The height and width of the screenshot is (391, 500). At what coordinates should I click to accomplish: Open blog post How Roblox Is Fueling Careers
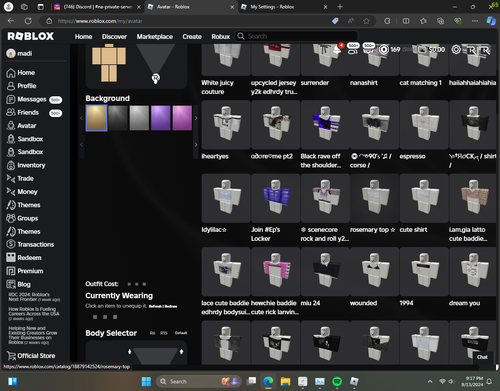pyautogui.click(x=34, y=314)
